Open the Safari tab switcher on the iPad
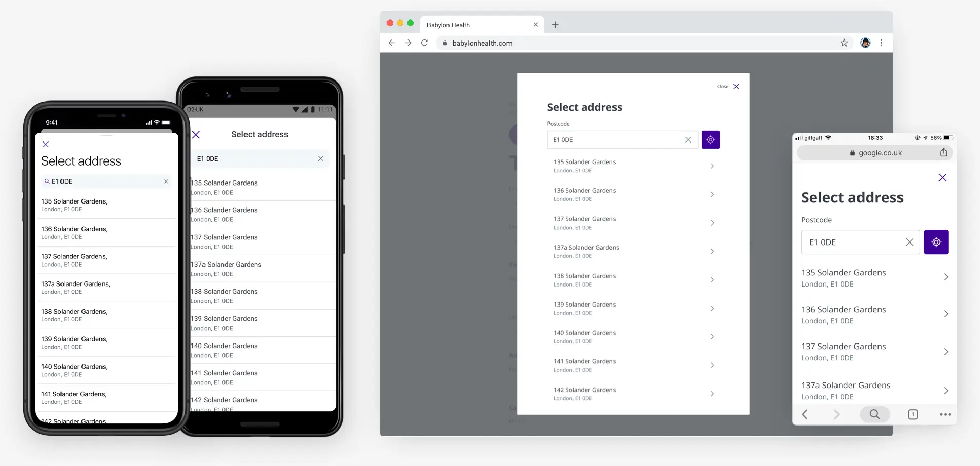This screenshot has width=980, height=466. click(913, 414)
